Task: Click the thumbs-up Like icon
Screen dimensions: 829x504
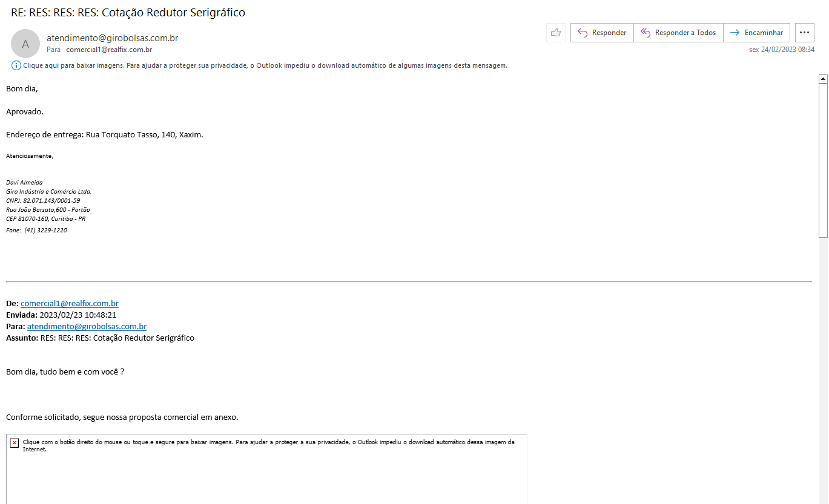Action: tap(555, 33)
